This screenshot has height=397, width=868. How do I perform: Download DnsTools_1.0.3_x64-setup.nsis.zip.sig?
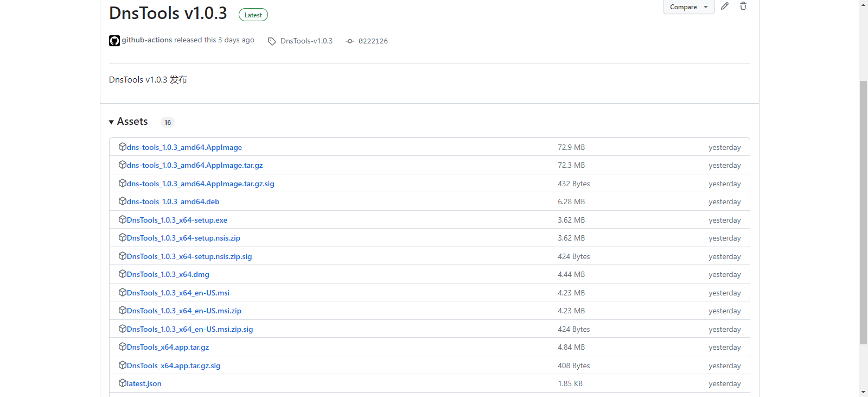pyautogui.click(x=189, y=256)
